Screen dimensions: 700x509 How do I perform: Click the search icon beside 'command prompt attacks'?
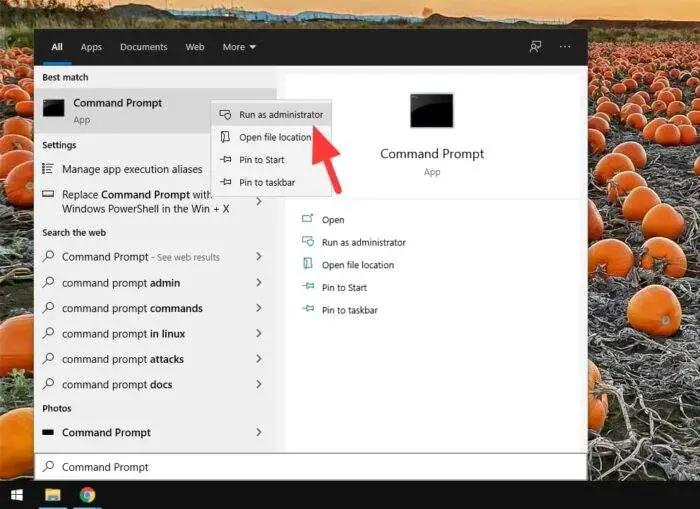(x=48, y=359)
